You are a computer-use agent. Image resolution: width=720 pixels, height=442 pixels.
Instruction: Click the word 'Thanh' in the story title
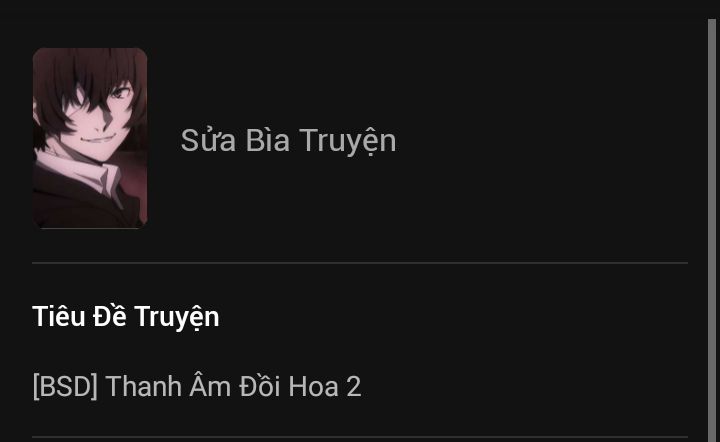click(x=144, y=386)
